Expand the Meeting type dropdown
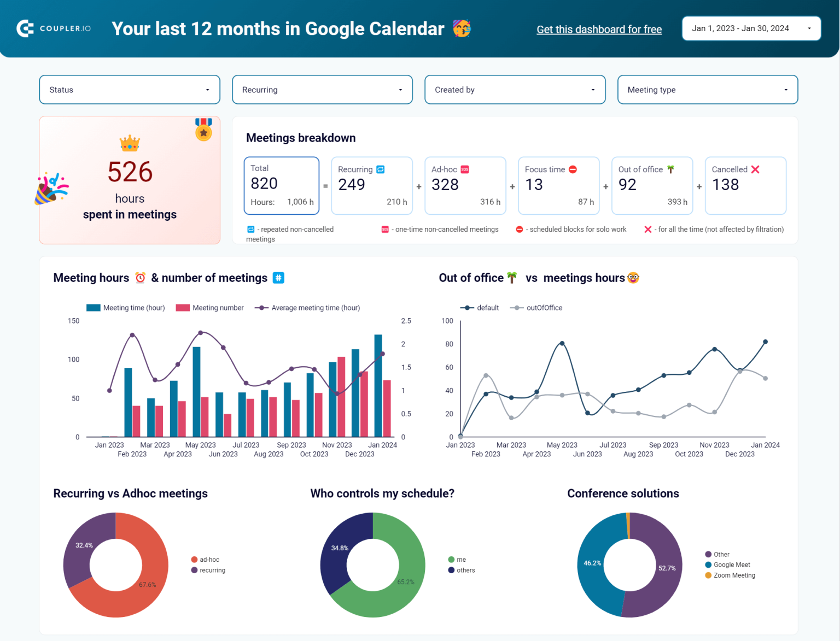Screen dimensions: 840x641 coord(707,90)
